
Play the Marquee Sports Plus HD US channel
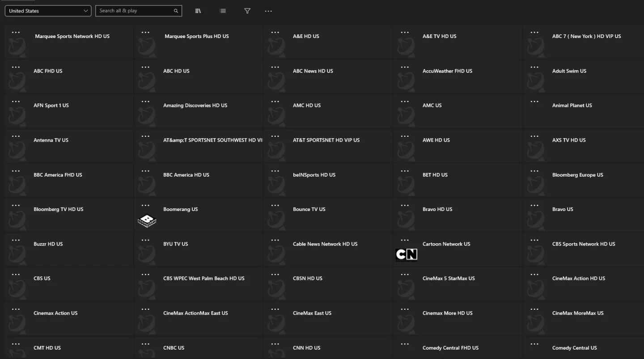point(197,36)
